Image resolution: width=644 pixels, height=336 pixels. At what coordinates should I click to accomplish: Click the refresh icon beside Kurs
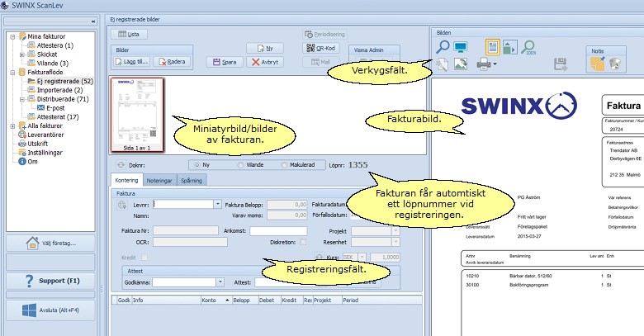coord(319,257)
